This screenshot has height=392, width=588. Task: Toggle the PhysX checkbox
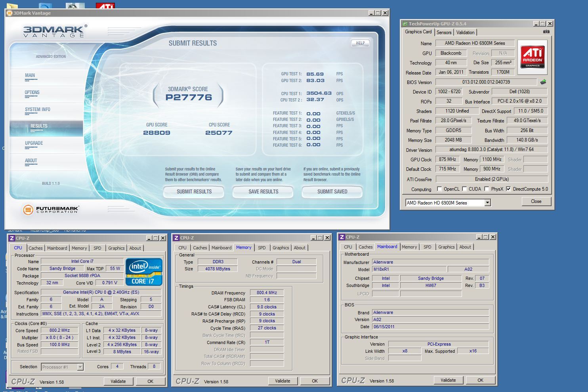[x=487, y=189]
